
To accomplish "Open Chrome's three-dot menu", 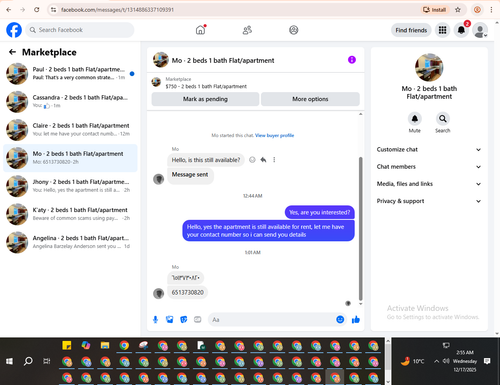I will click(x=491, y=10).
